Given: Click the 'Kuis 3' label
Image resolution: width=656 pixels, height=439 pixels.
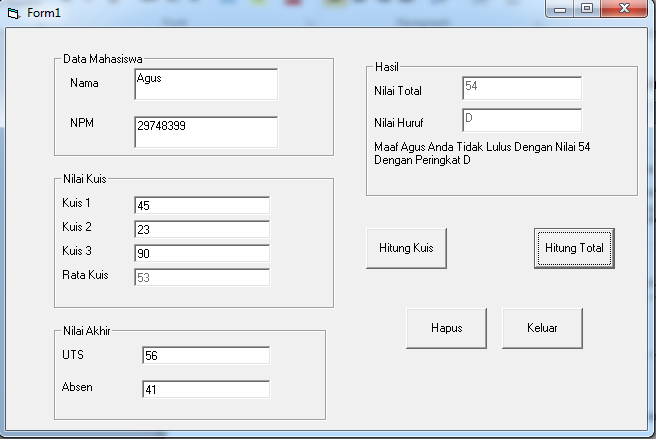Looking at the screenshot, I should 77,251.
